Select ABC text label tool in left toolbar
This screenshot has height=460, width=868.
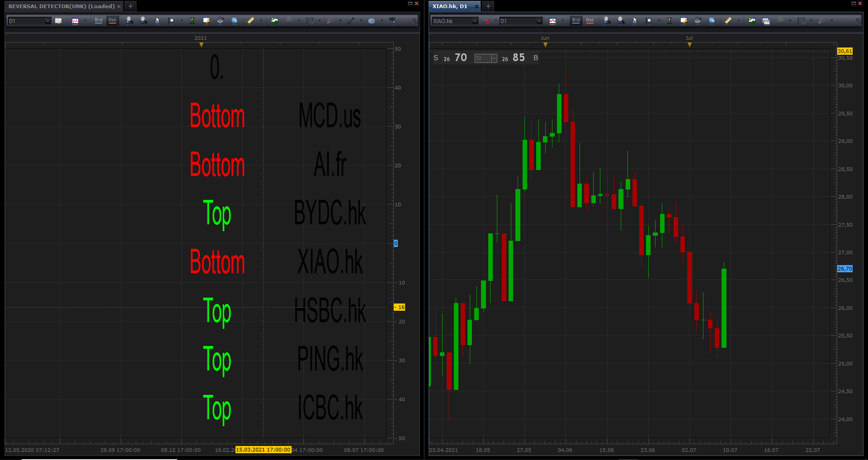[392, 20]
